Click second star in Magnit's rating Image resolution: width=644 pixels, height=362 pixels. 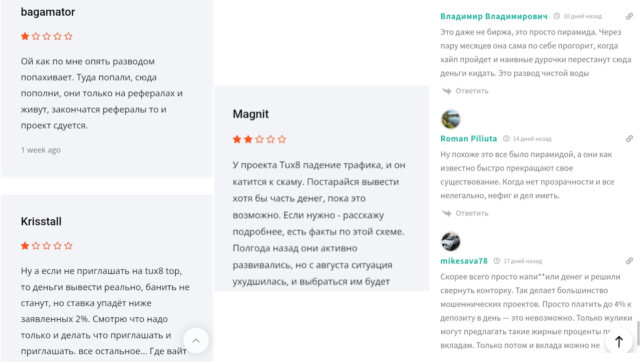tap(248, 139)
